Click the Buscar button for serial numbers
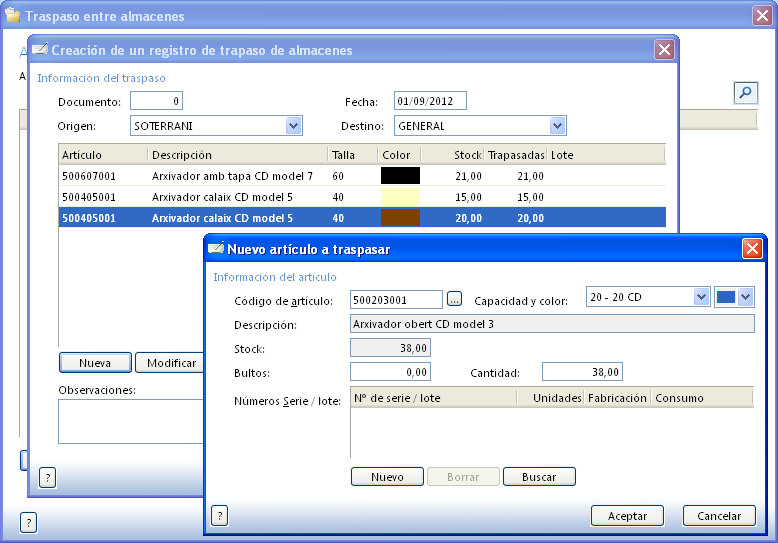This screenshot has width=778, height=543. point(539,477)
